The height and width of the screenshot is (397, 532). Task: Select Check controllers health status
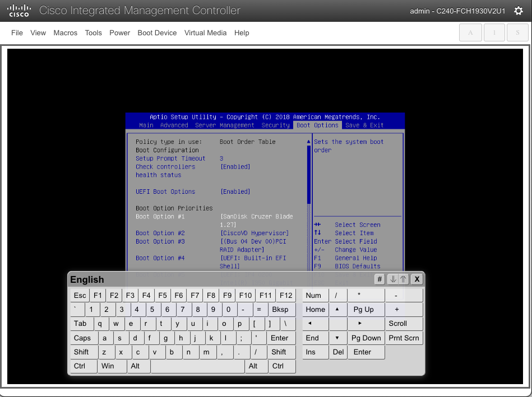[x=193, y=171]
